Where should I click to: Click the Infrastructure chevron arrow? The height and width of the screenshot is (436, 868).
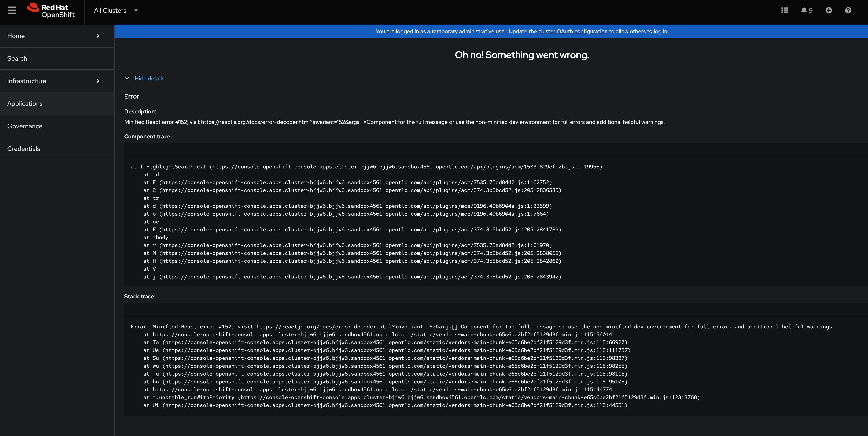click(98, 81)
